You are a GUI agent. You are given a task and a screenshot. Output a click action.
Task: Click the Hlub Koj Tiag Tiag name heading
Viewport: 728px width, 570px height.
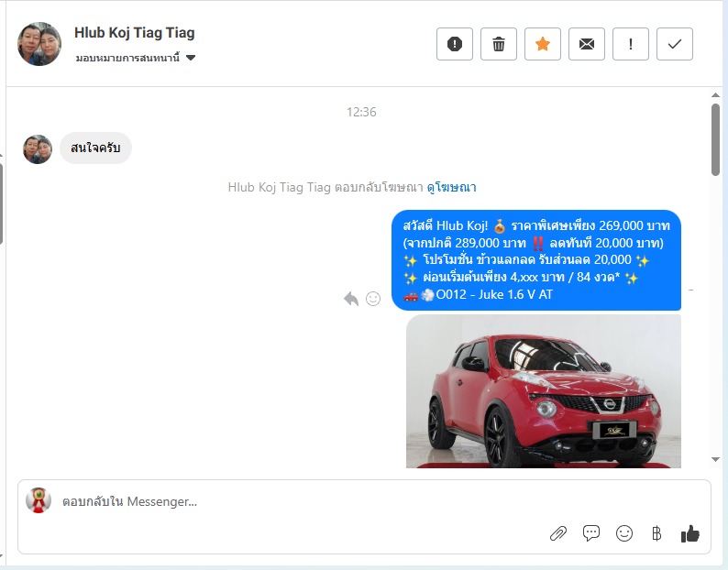[135, 32]
